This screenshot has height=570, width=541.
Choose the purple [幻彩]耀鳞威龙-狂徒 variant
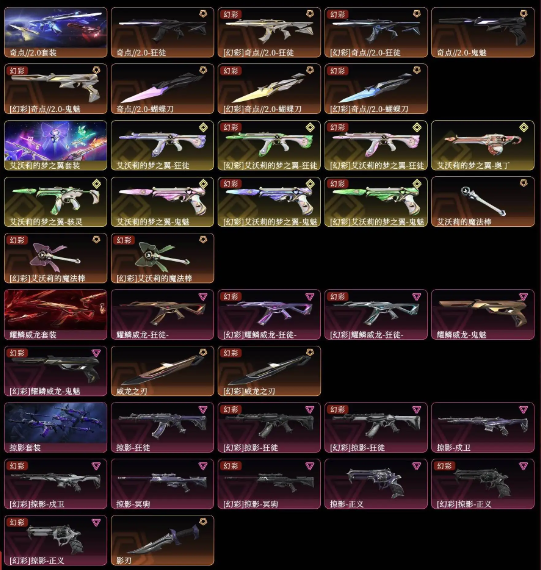pyautogui.click(x=269, y=315)
